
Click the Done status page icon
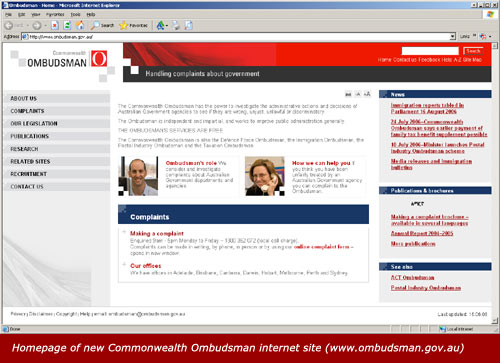point(5,329)
